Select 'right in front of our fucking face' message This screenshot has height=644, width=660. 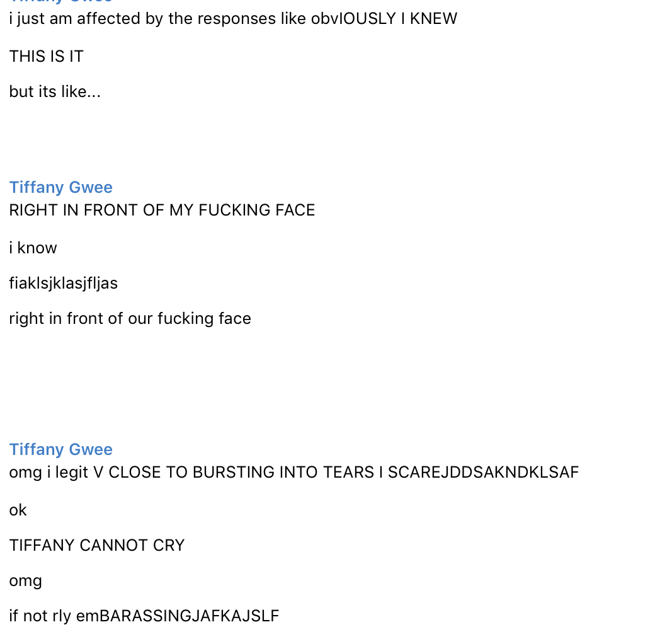click(x=130, y=319)
